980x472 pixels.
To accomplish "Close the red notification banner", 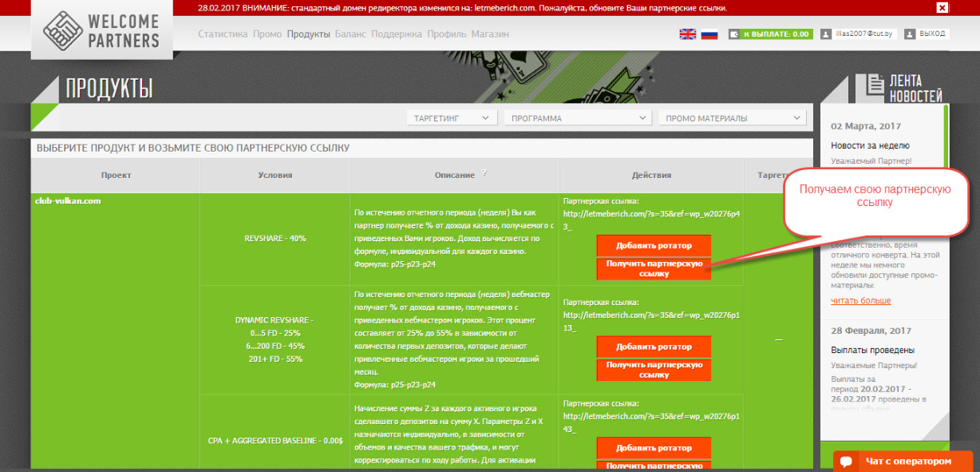I will click(x=942, y=7).
